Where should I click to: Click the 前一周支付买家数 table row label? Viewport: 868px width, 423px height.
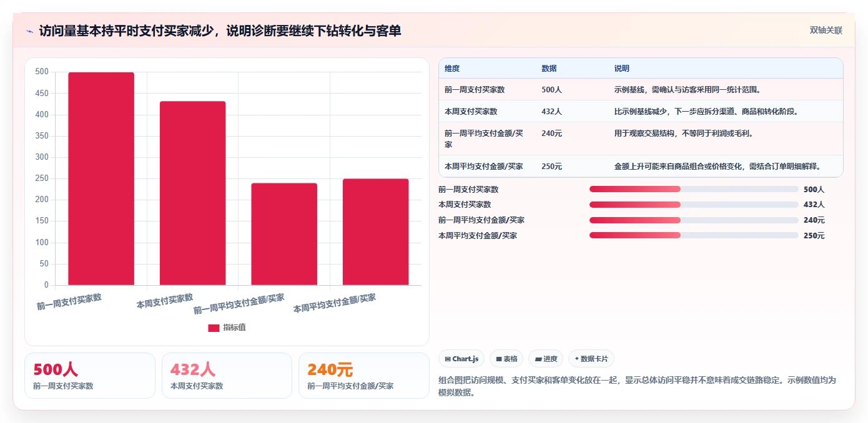pos(475,90)
